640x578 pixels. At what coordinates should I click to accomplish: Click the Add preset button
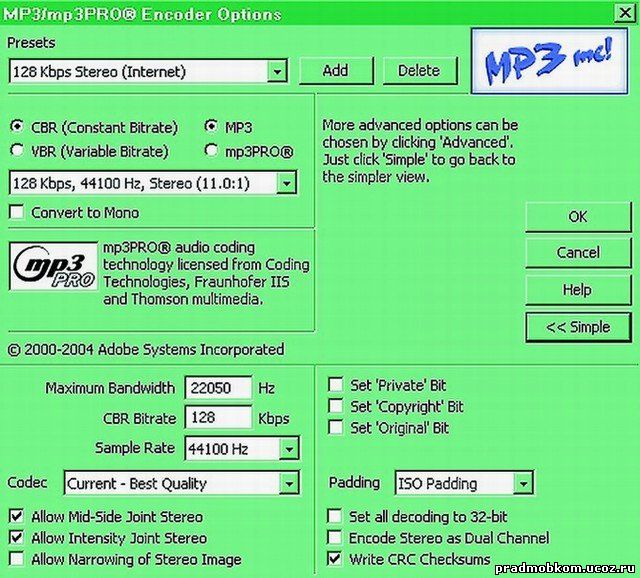pos(336,71)
